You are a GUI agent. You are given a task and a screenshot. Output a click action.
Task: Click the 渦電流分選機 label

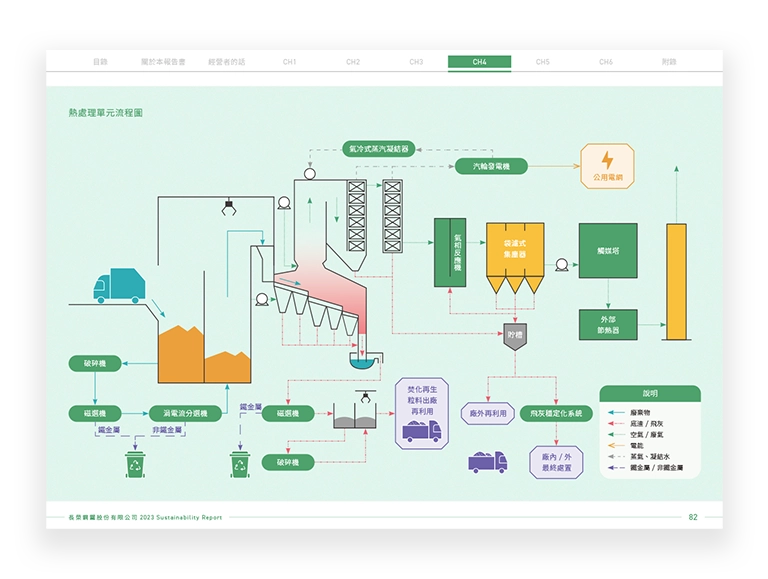coord(186,413)
